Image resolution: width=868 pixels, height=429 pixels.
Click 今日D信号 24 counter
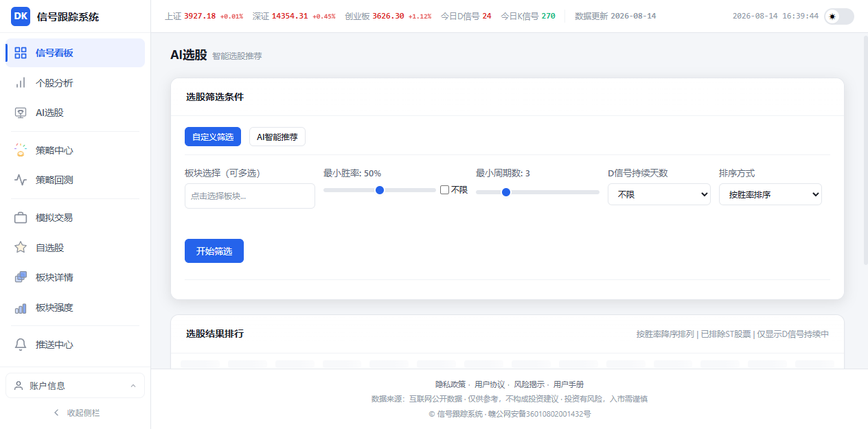point(466,16)
